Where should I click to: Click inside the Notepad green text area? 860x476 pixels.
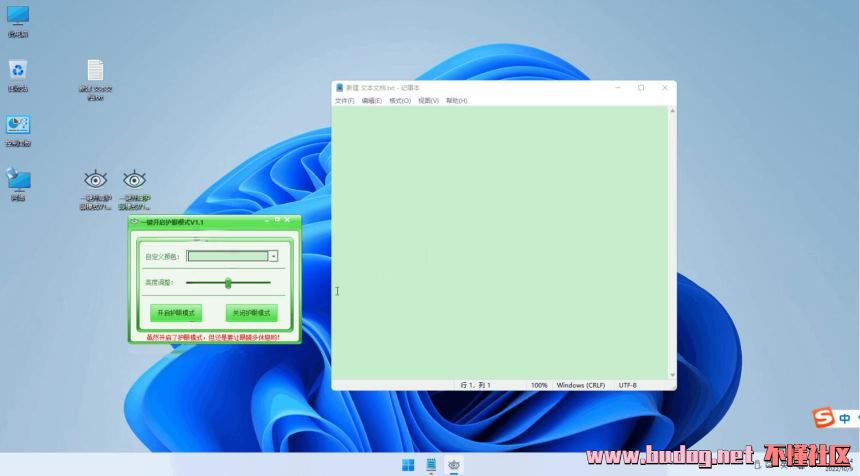(500, 242)
